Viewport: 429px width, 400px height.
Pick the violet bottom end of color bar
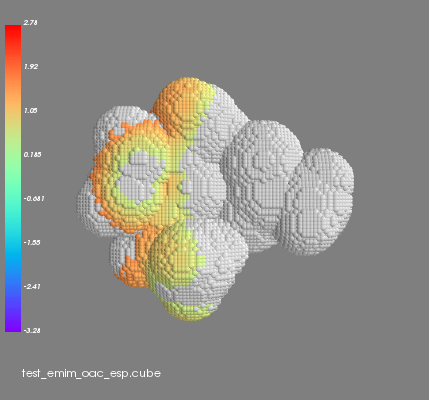pos(13,323)
